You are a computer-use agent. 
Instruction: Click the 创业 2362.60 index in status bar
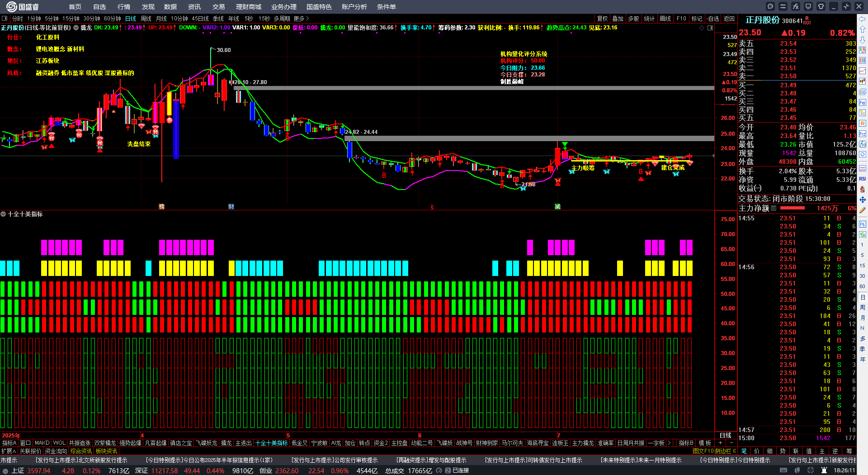click(x=278, y=470)
